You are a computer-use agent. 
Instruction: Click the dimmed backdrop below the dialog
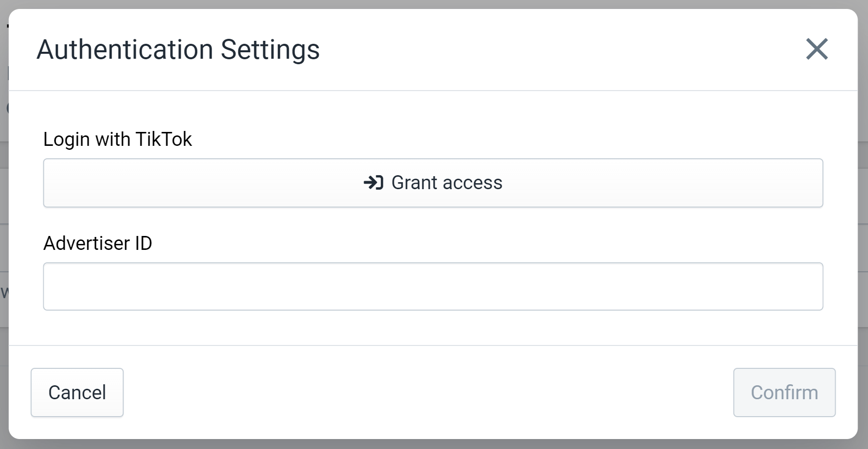433,444
